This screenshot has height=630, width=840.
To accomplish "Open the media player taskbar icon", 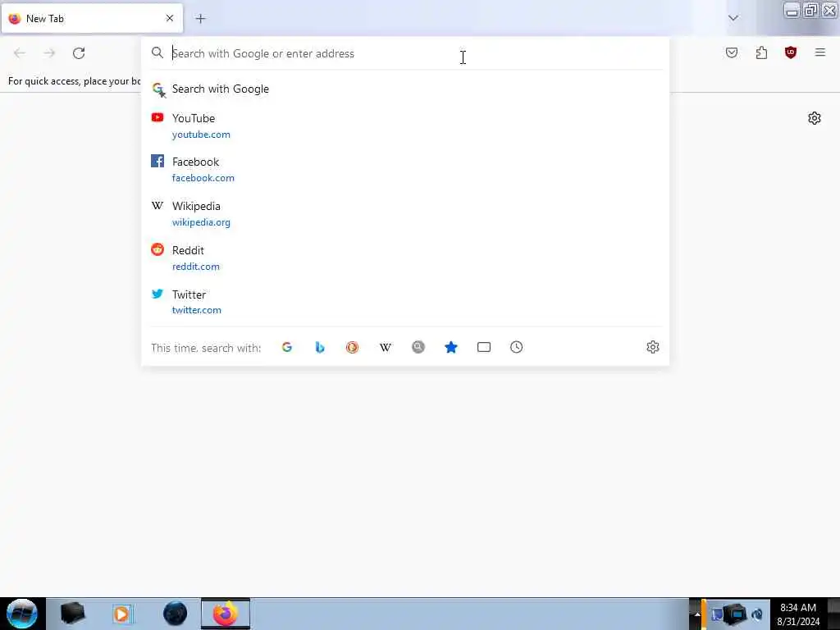I will [121, 614].
